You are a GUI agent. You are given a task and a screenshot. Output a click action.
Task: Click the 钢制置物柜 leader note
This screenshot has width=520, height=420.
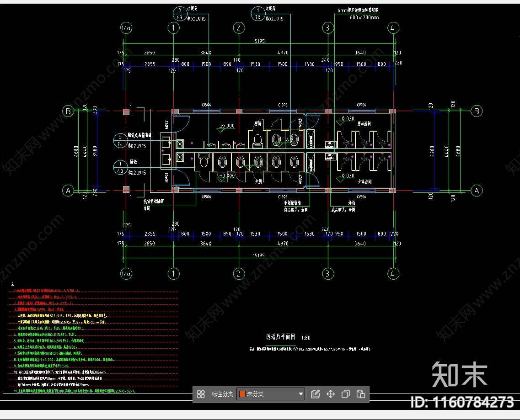point(292,202)
